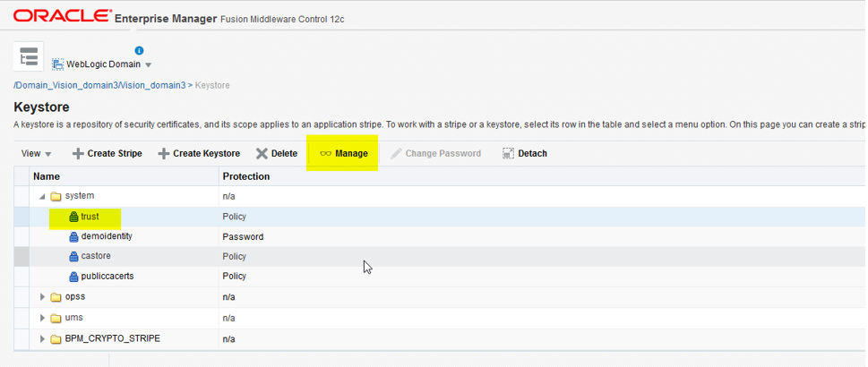Click the Name column header

[47, 176]
